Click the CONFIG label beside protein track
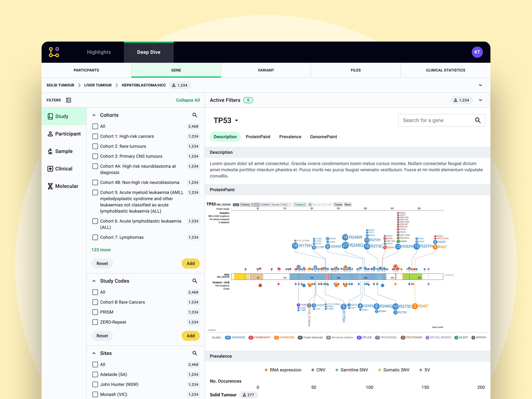The image size is (532, 399). pos(449,275)
